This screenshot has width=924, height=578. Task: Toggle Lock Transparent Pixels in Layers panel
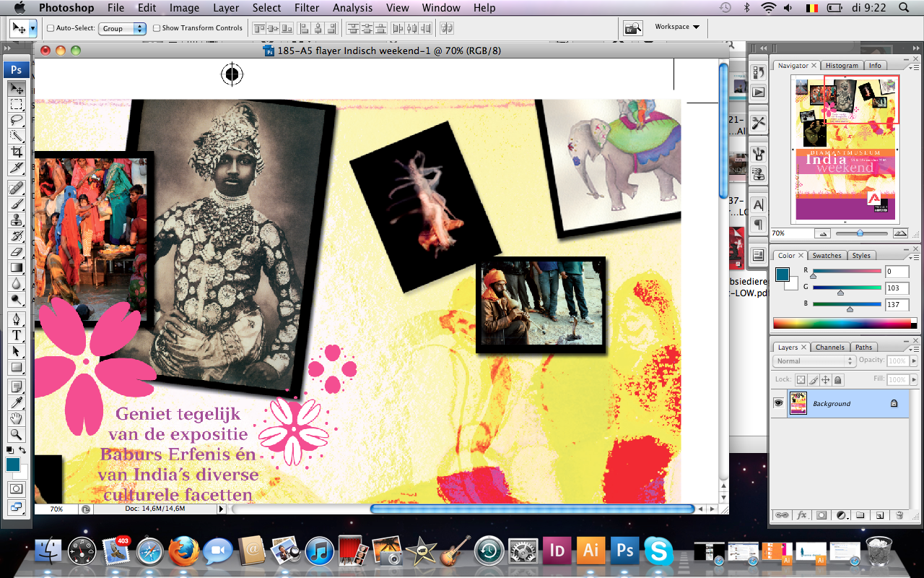click(x=801, y=379)
